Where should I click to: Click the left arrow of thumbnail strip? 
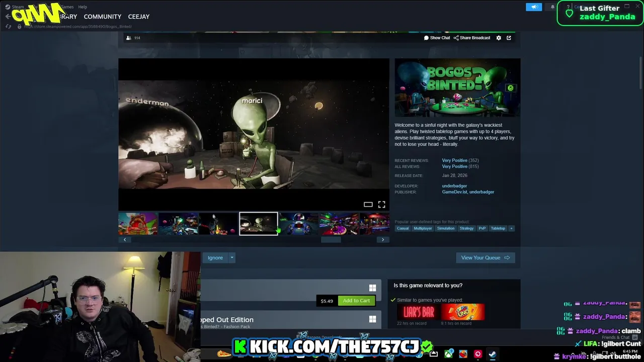pos(125,240)
